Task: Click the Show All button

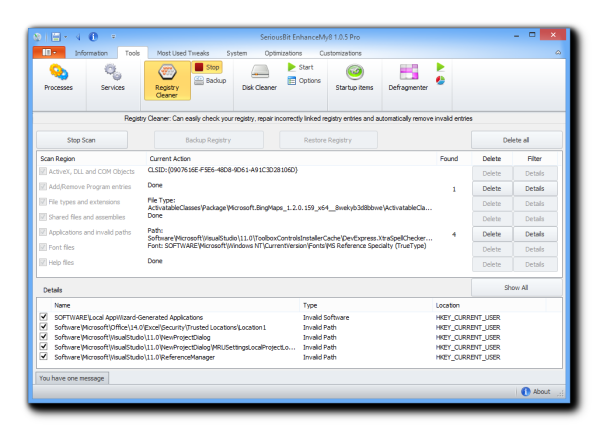Action: [x=516, y=287]
